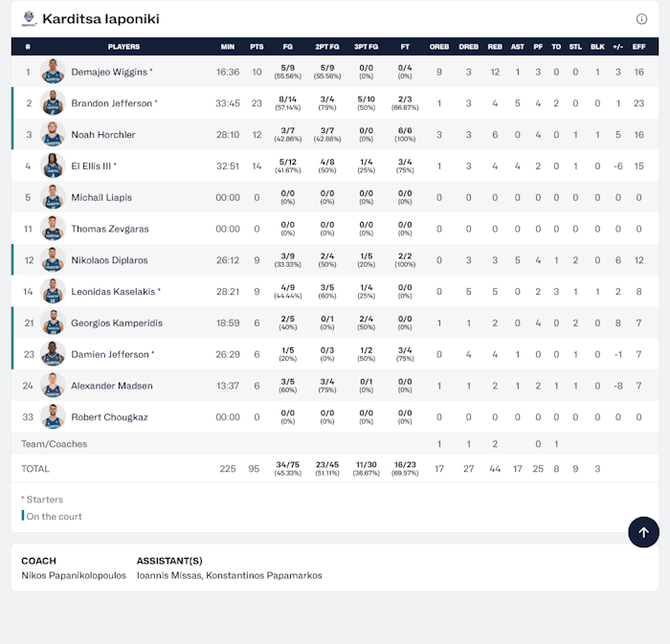Click Brandon Jefferson's headshot
Image resolution: width=670 pixels, height=644 pixels.
click(54, 103)
